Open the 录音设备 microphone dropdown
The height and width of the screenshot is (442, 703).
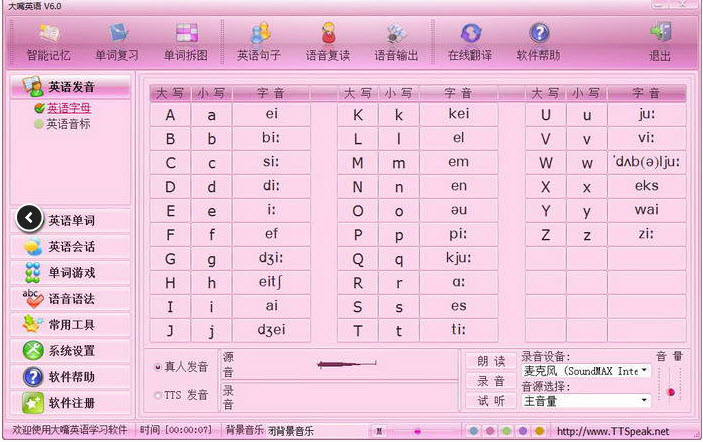[645, 371]
